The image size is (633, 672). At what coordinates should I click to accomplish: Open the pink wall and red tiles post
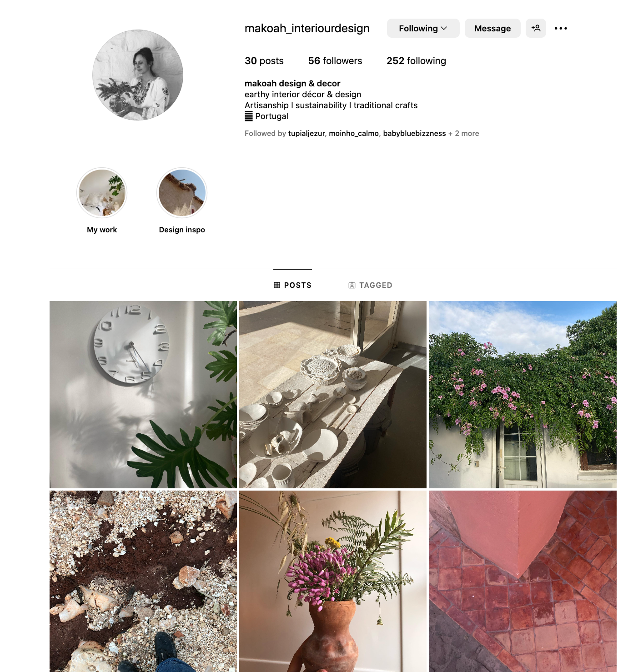point(523,581)
